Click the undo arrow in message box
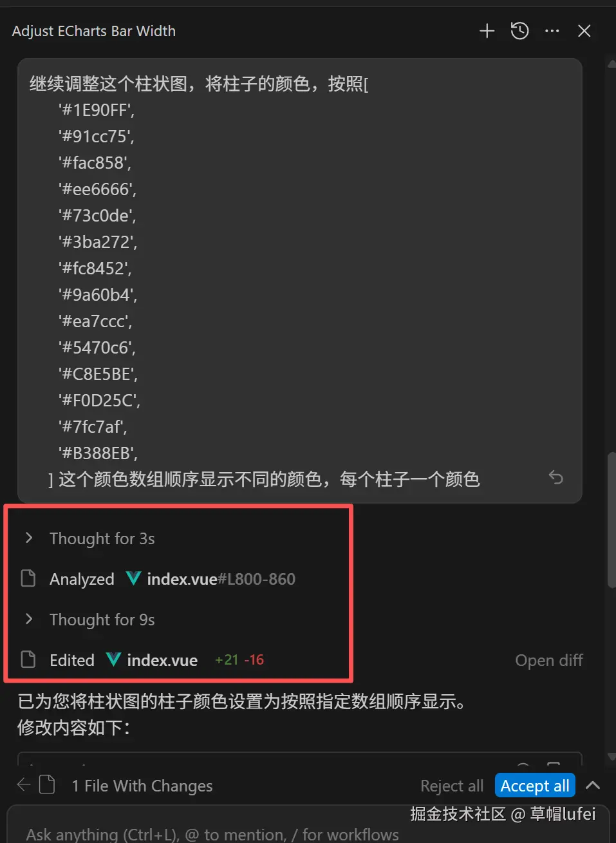 click(x=555, y=478)
